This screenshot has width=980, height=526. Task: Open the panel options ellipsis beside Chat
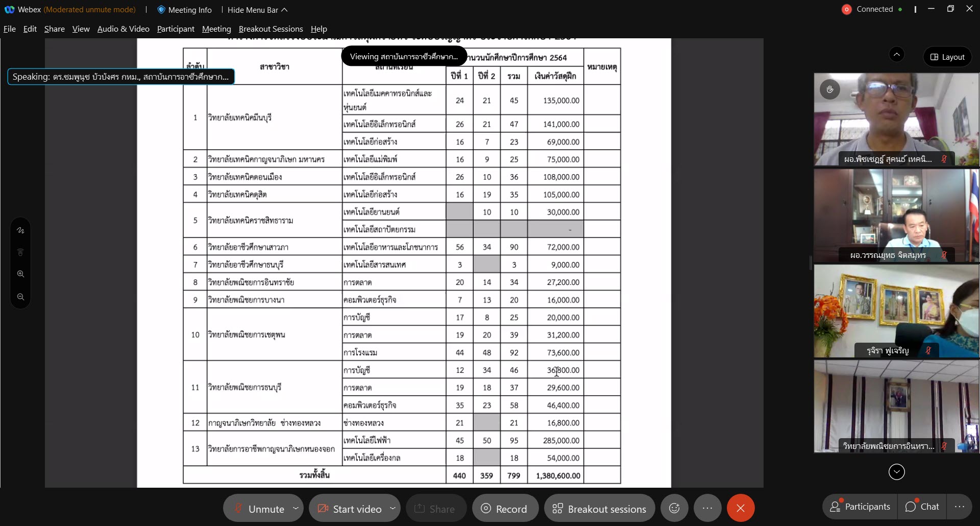959,507
